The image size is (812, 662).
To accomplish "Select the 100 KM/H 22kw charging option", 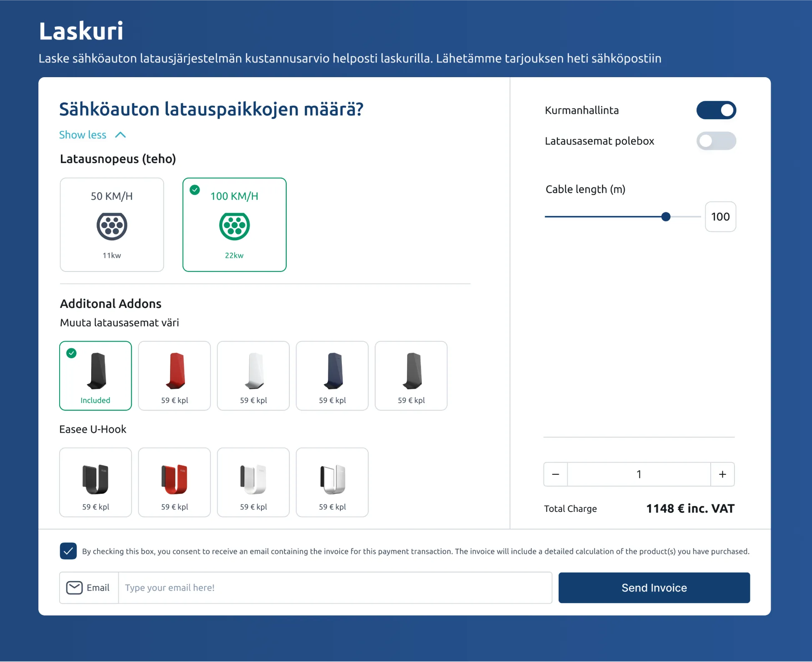I will tap(234, 225).
